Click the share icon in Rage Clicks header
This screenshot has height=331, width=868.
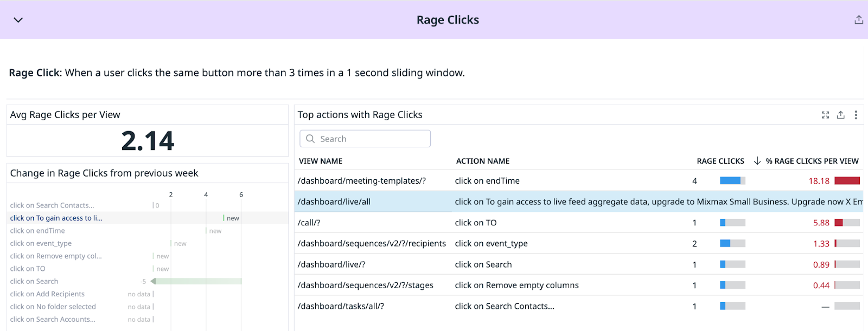point(858,20)
